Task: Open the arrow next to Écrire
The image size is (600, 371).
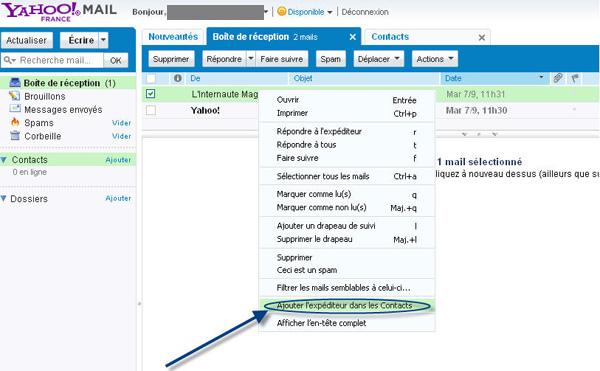Action: (x=103, y=40)
